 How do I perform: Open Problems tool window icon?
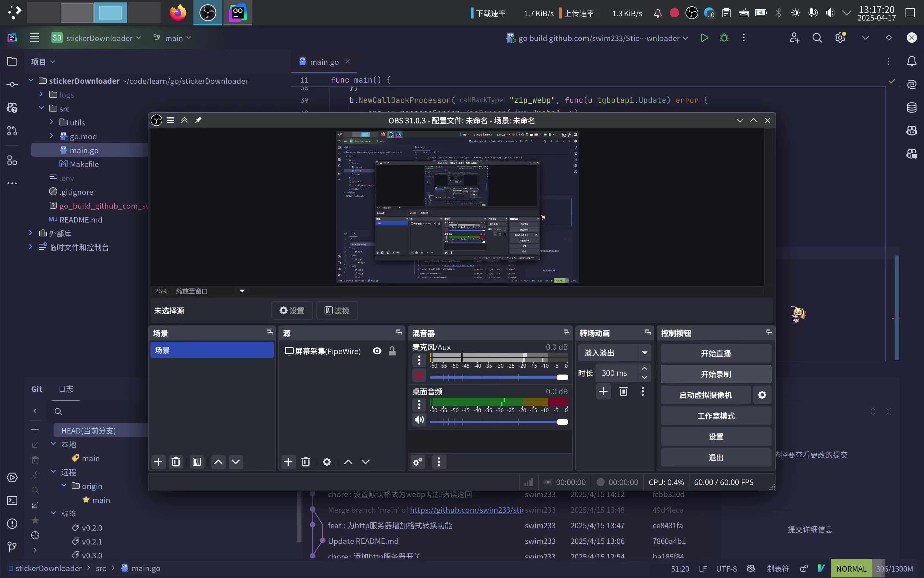(12, 523)
